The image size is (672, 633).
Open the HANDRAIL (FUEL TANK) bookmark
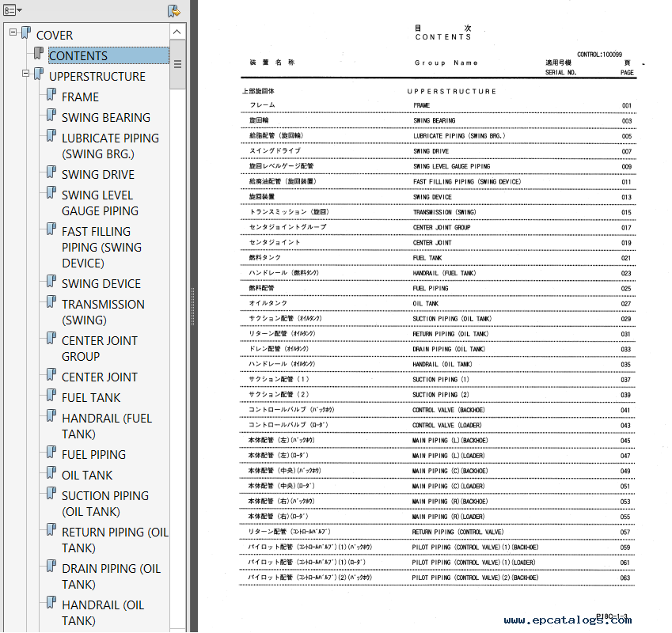coord(107,426)
